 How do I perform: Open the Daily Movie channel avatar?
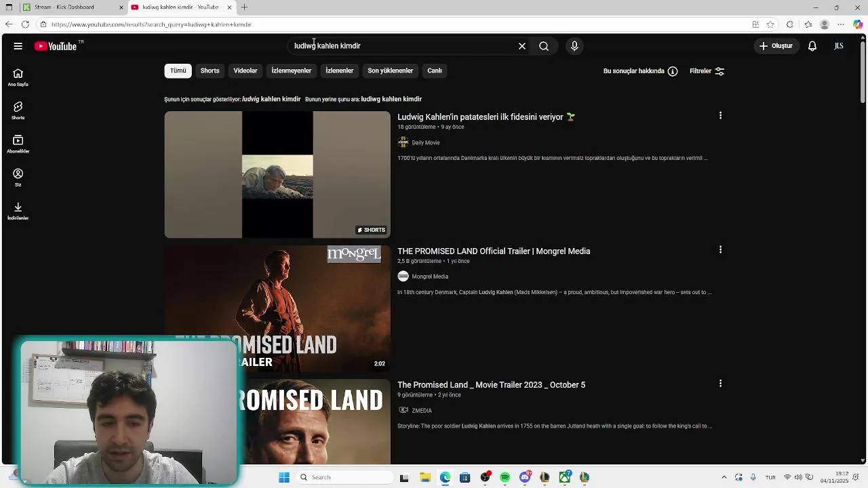point(403,142)
